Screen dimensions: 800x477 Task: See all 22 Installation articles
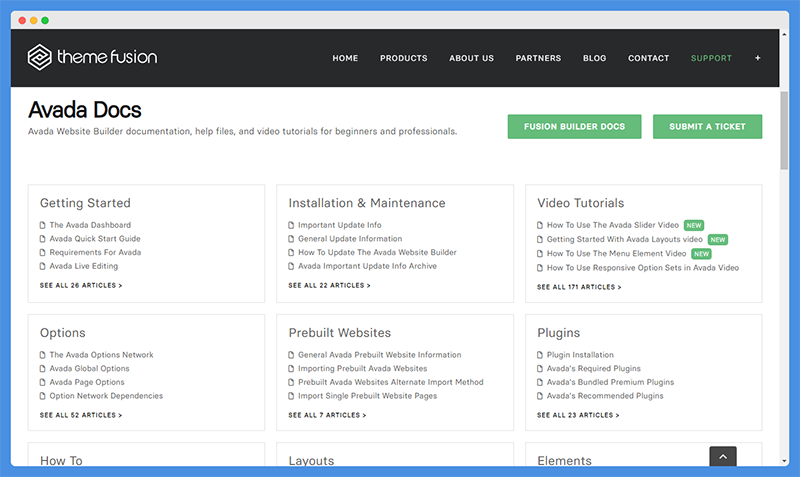click(330, 286)
